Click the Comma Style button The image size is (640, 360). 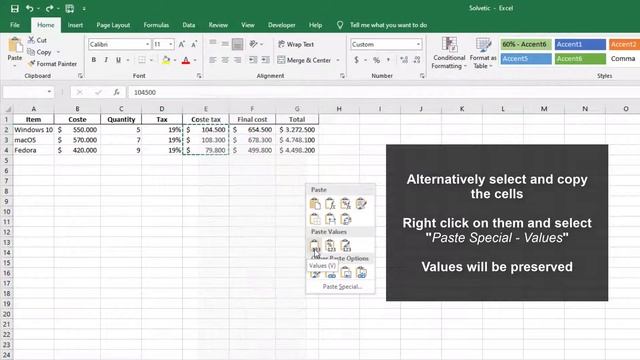[388, 60]
